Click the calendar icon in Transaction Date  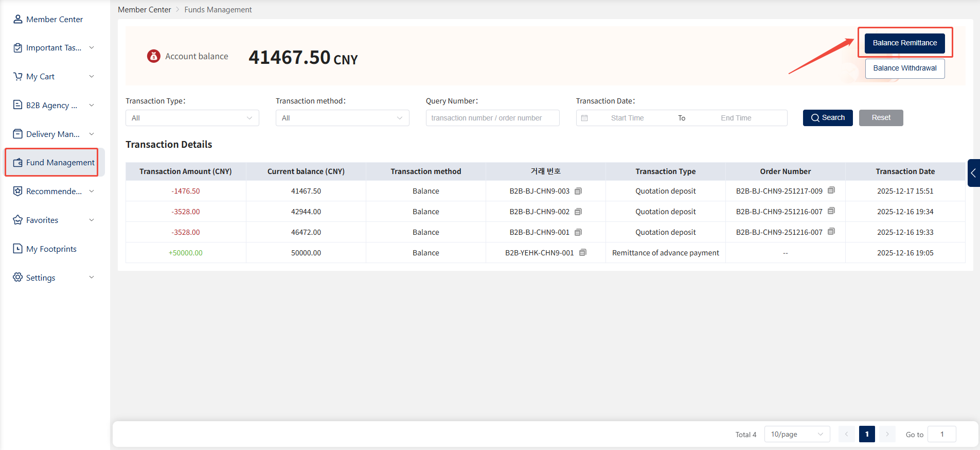coord(584,118)
